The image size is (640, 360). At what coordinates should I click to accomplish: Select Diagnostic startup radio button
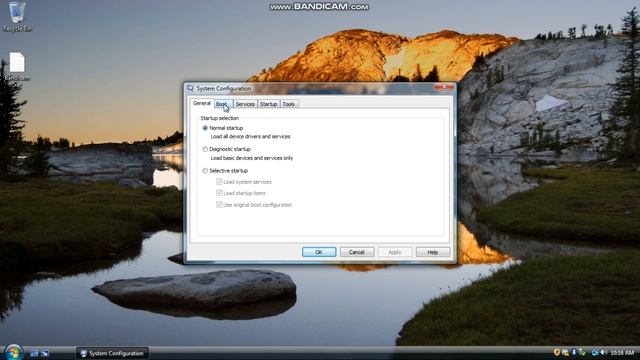click(205, 149)
